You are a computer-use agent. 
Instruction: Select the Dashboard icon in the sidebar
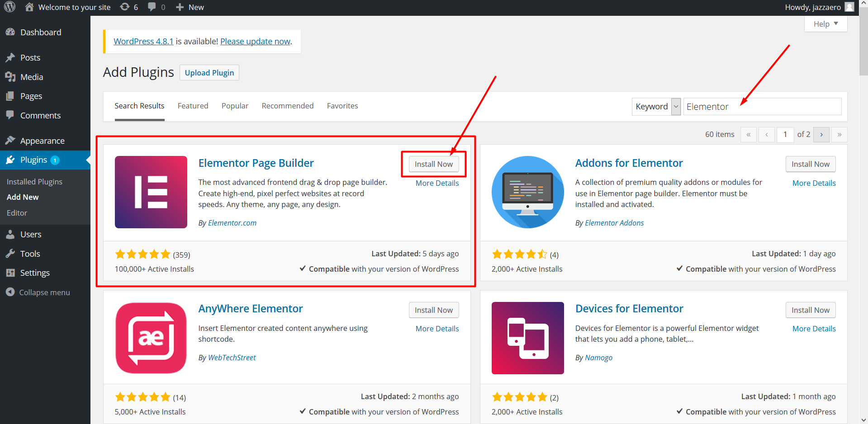(x=10, y=32)
